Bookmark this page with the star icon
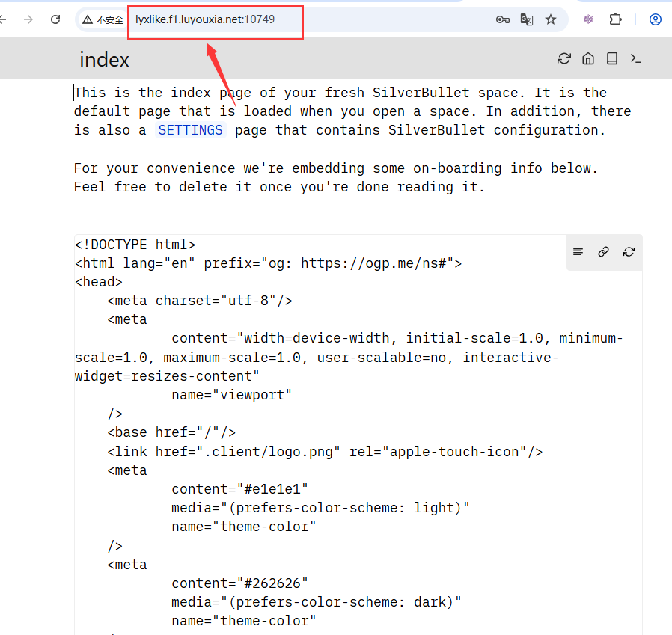Screen dimensions: 672x635 pos(551,19)
